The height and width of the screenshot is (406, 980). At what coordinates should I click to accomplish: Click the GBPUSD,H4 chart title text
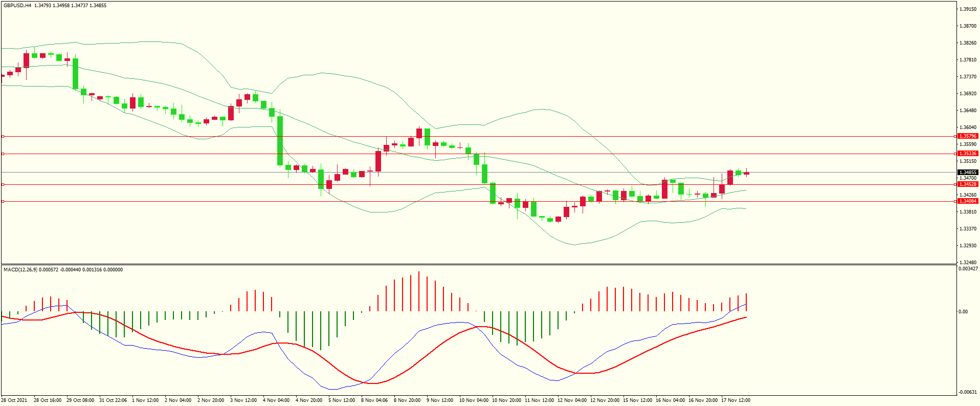point(17,6)
